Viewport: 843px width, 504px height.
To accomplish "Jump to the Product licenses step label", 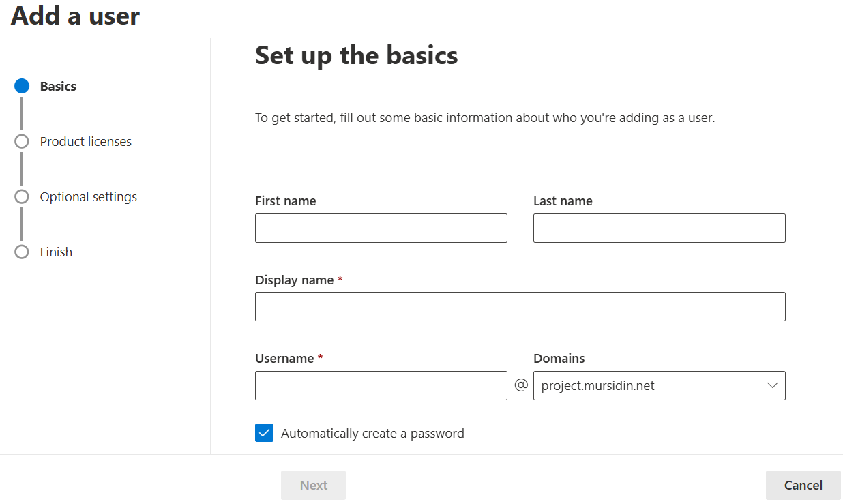I will point(85,142).
